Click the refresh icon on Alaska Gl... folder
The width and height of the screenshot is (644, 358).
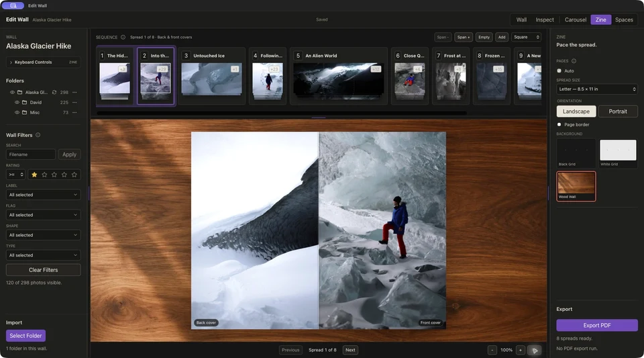[x=54, y=93]
